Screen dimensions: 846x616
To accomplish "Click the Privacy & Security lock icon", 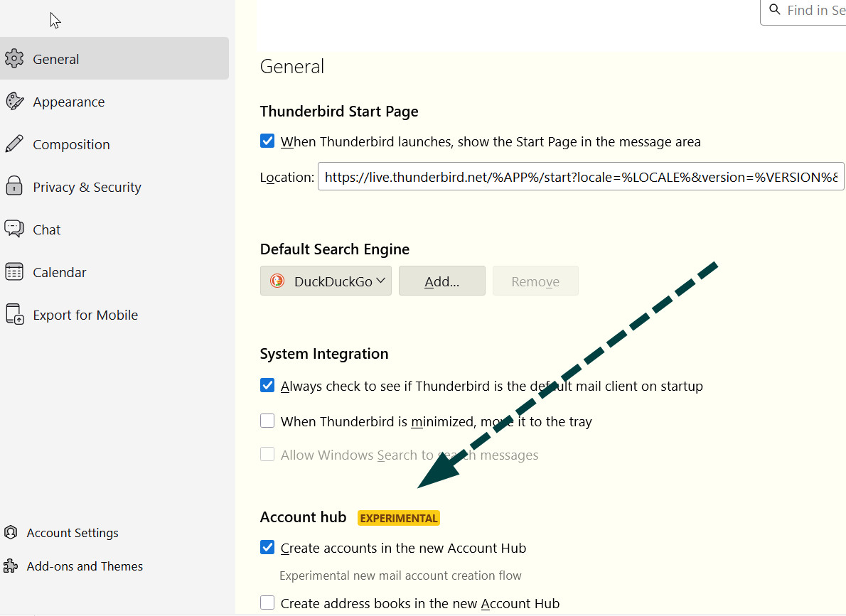I will 14,187.
